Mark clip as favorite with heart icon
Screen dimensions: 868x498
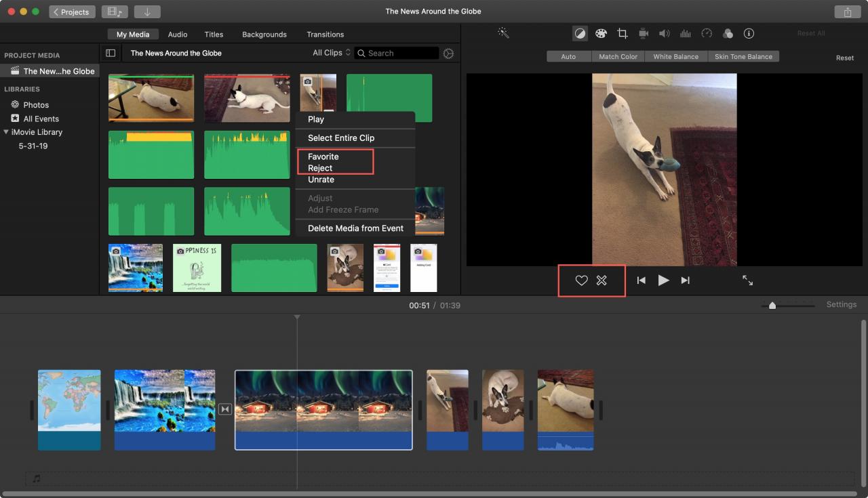[x=581, y=281]
